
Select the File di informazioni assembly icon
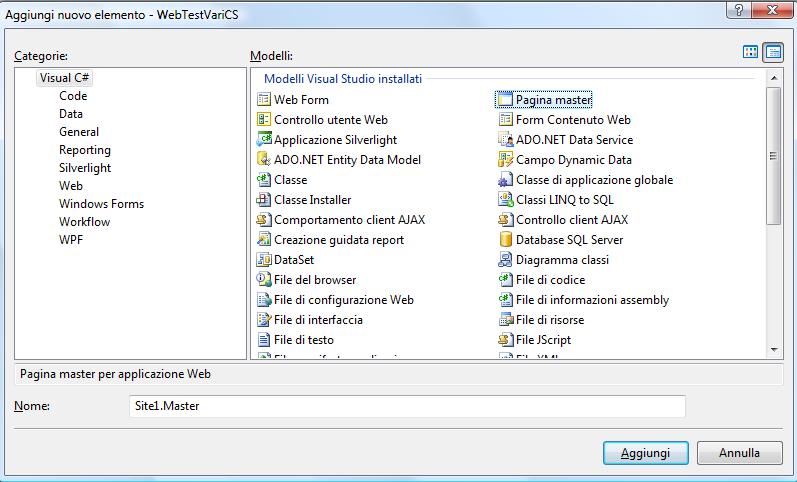coord(505,299)
